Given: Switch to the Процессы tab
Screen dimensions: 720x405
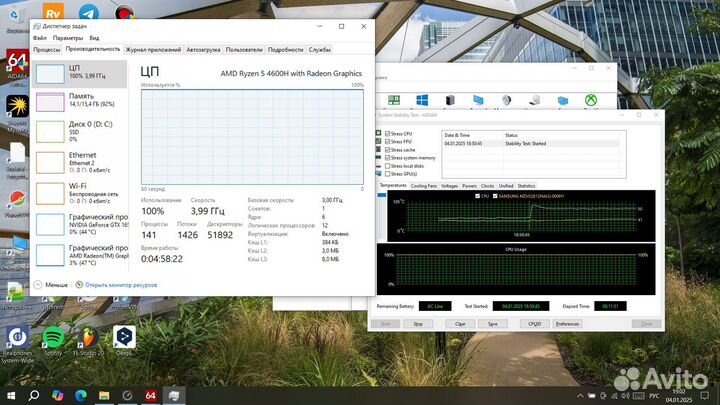Looking at the screenshot, I should (47, 48).
